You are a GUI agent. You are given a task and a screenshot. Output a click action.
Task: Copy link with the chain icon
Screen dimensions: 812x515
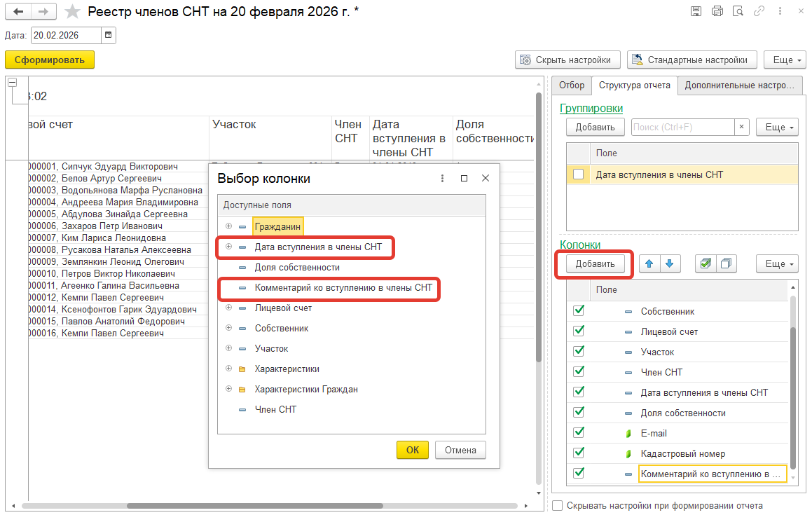[758, 11]
